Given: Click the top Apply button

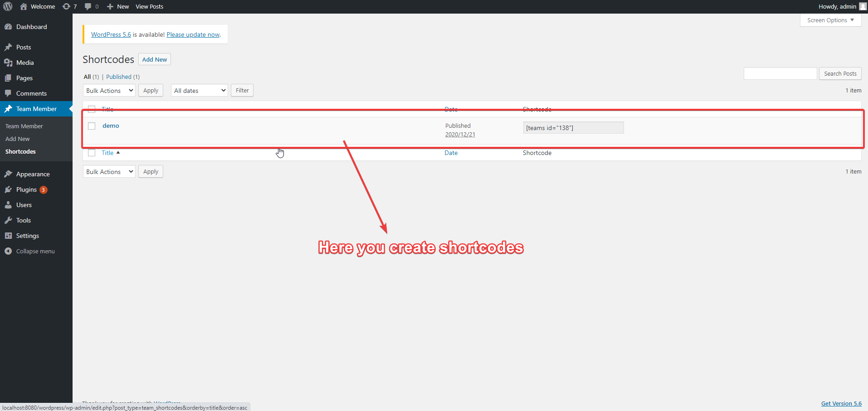Looking at the screenshot, I should click(x=151, y=91).
